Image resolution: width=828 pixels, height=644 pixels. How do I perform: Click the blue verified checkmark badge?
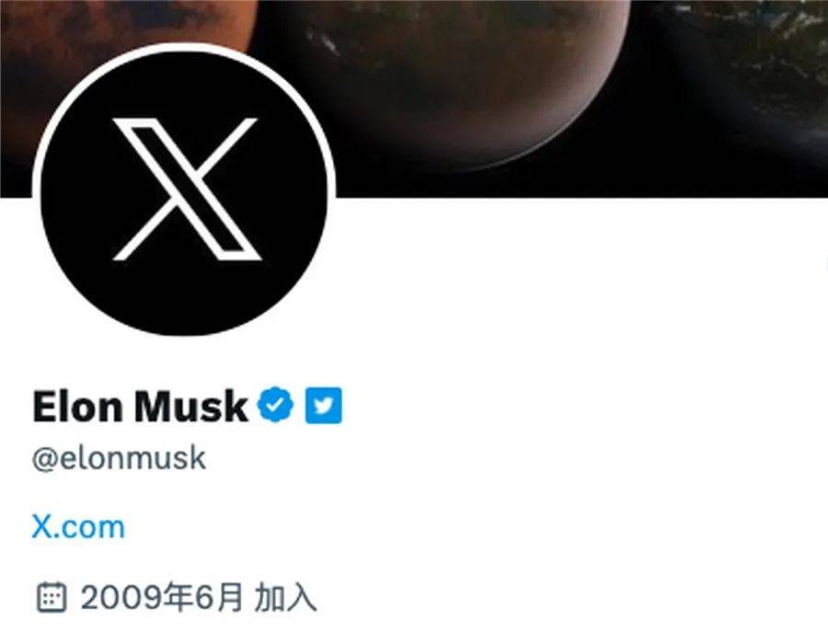[274, 405]
